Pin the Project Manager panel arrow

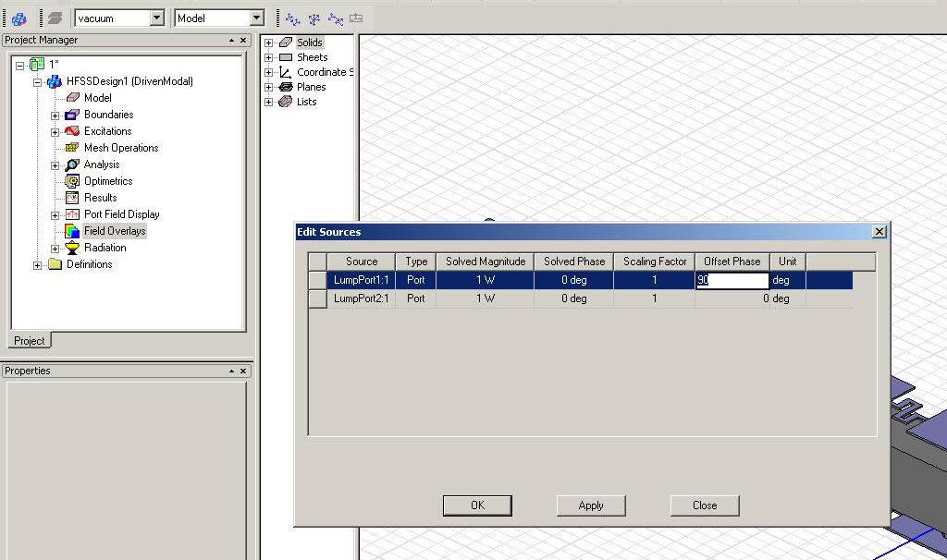231,40
